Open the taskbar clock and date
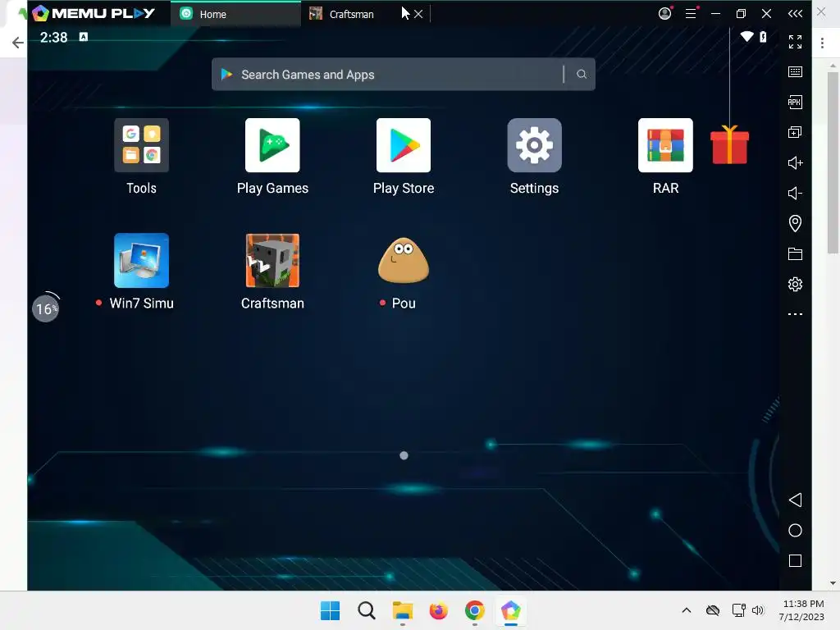The width and height of the screenshot is (840, 630). [802, 610]
